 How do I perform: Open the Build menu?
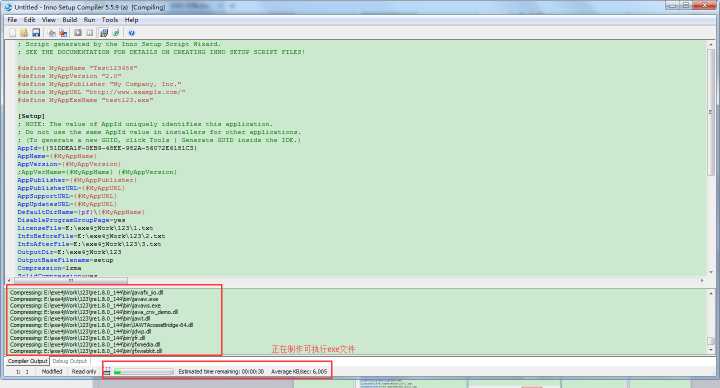click(x=70, y=20)
